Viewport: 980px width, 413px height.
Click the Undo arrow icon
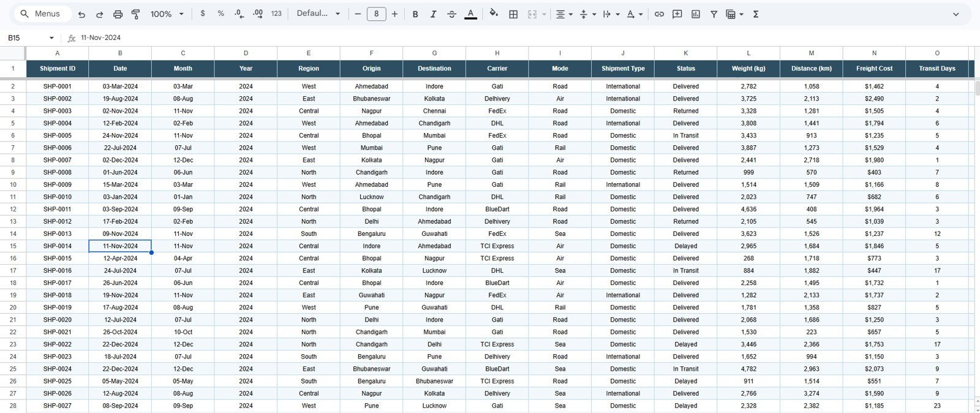point(81,14)
